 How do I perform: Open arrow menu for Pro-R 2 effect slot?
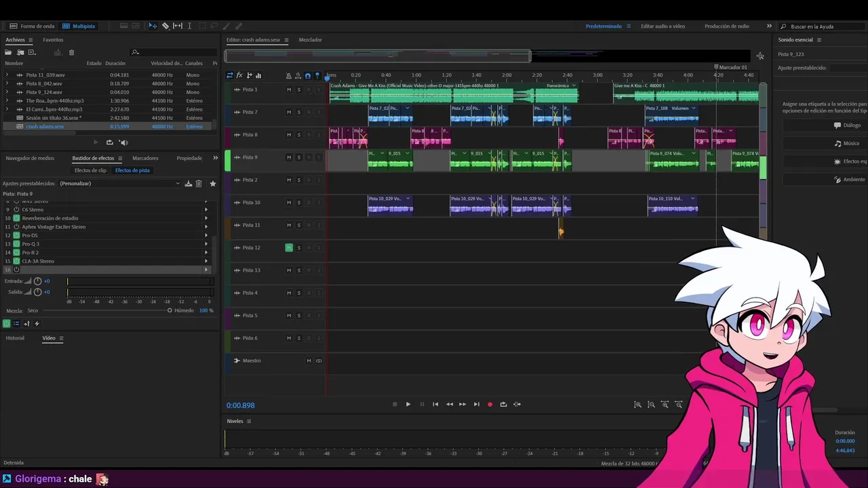click(206, 252)
